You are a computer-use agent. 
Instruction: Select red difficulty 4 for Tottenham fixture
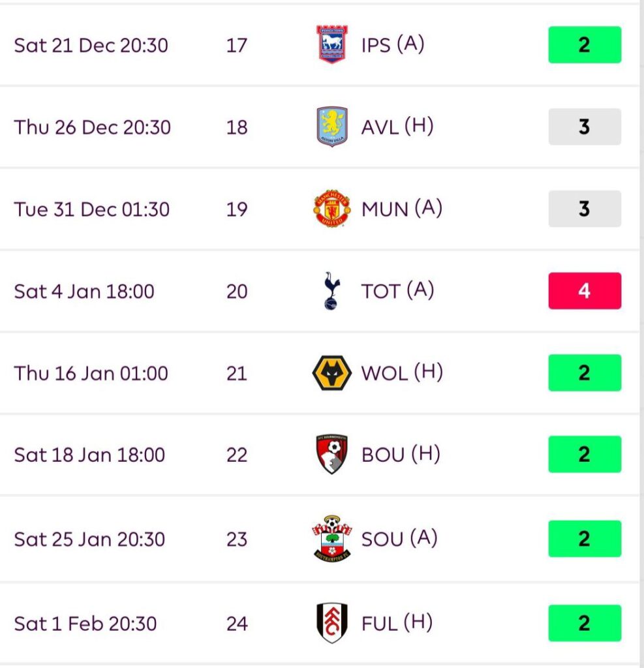tap(584, 291)
